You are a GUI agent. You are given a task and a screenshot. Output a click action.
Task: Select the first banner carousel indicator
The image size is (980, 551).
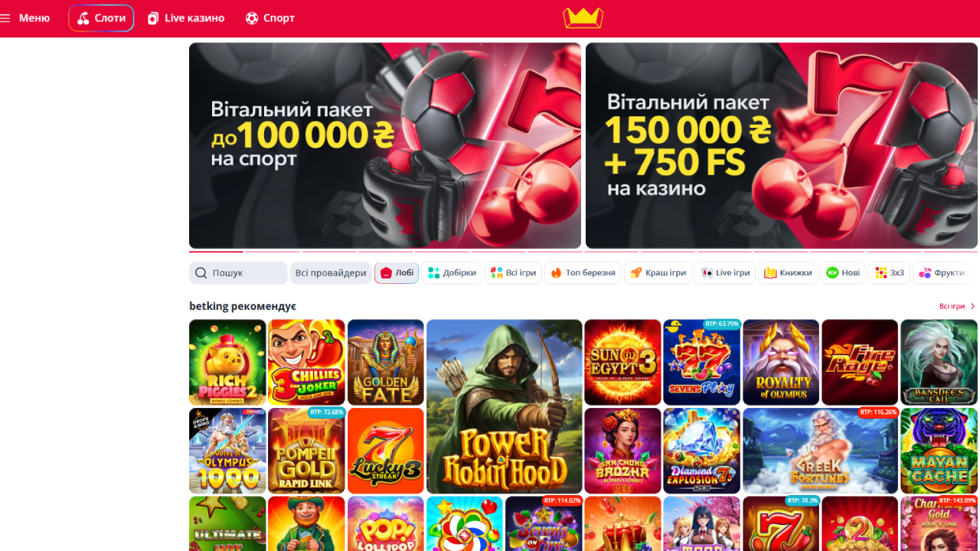pyautogui.click(x=216, y=252)
